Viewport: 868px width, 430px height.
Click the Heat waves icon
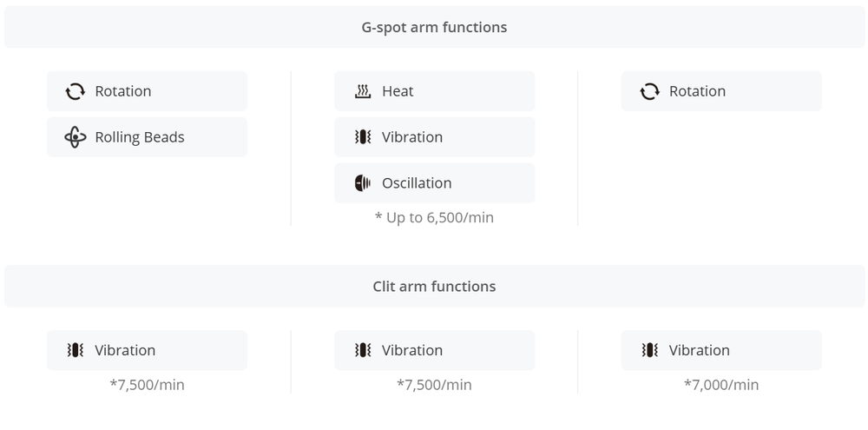[x=363, y=91]
